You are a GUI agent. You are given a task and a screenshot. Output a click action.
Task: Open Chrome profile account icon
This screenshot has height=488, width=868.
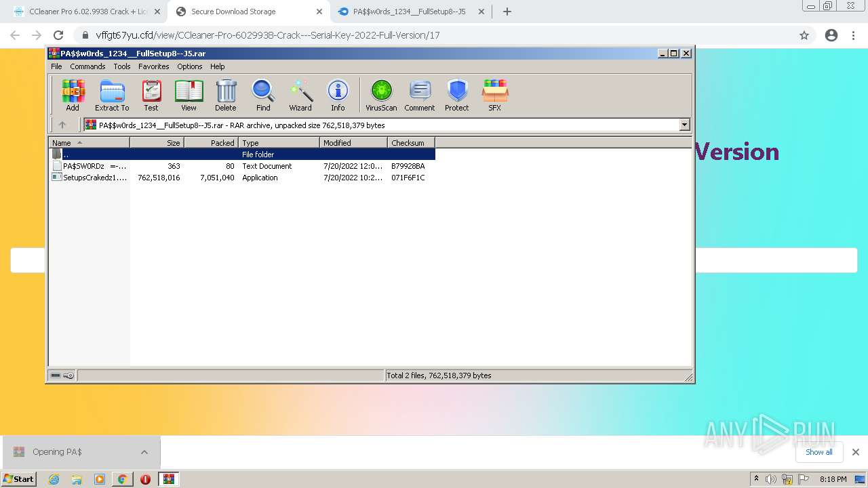click(831, 35)
